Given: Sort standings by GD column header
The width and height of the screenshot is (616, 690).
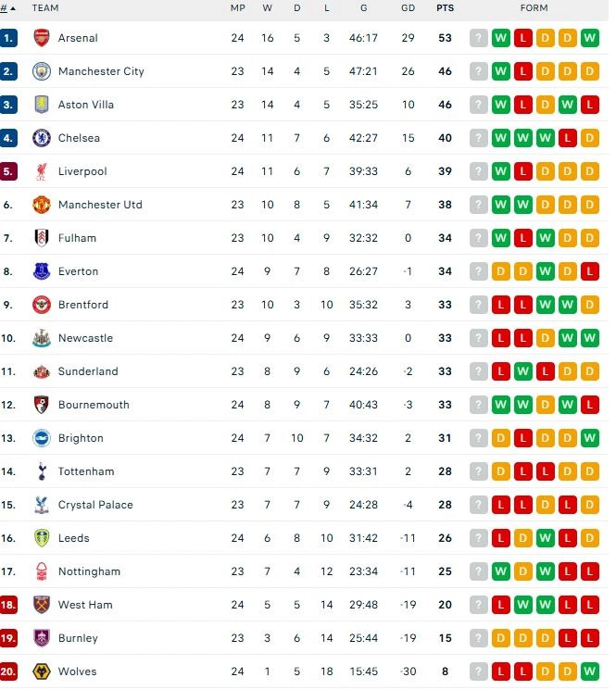Looking at the screenshot, I should click(408, 8).
